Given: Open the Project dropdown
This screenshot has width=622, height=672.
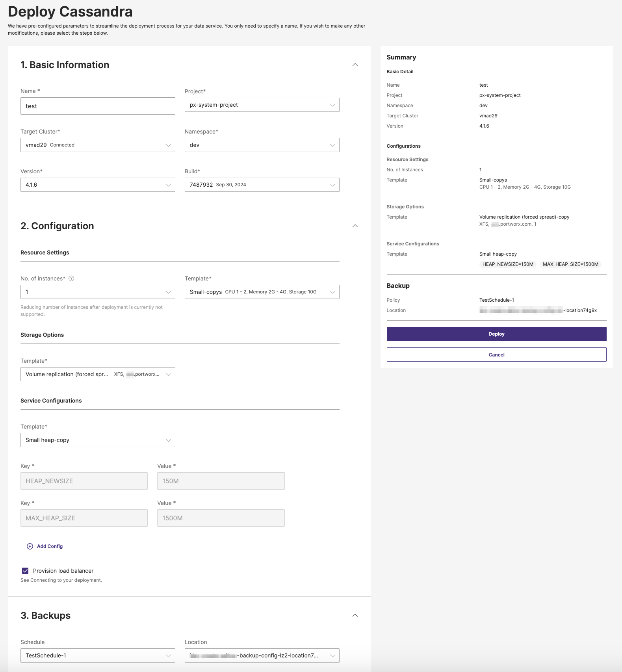Looking at the screenshot, I should pyautogui.click(x=262, y=105).
